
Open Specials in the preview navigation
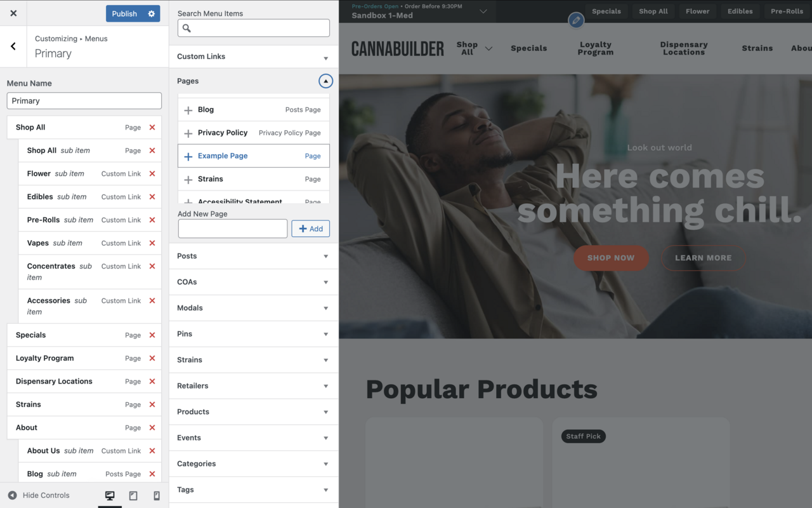(x=528, y=48)
